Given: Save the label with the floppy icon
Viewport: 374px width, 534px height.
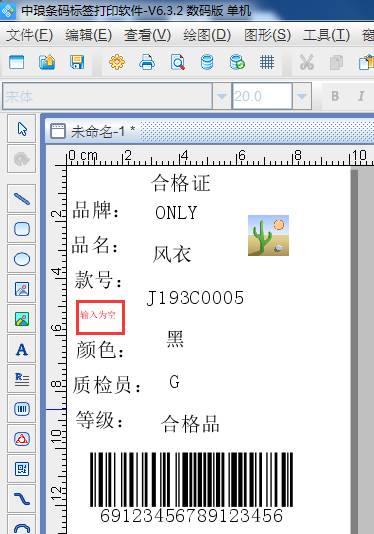Looking at the screenshot, I should (x=77, y=62).
